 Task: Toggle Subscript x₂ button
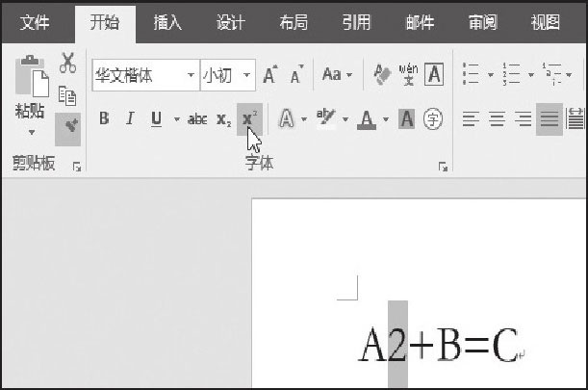click(224, 119)
